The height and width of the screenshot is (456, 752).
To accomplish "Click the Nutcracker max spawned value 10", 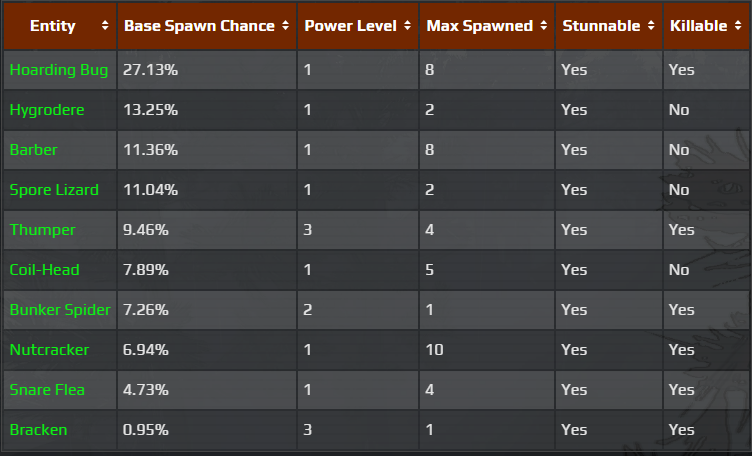I will coord(434,350).
